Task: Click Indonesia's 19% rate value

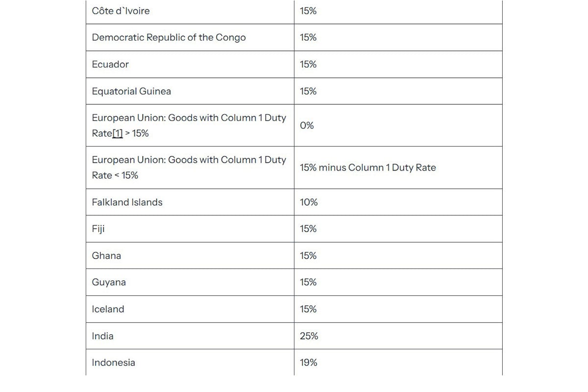Action: coord(309,363)
